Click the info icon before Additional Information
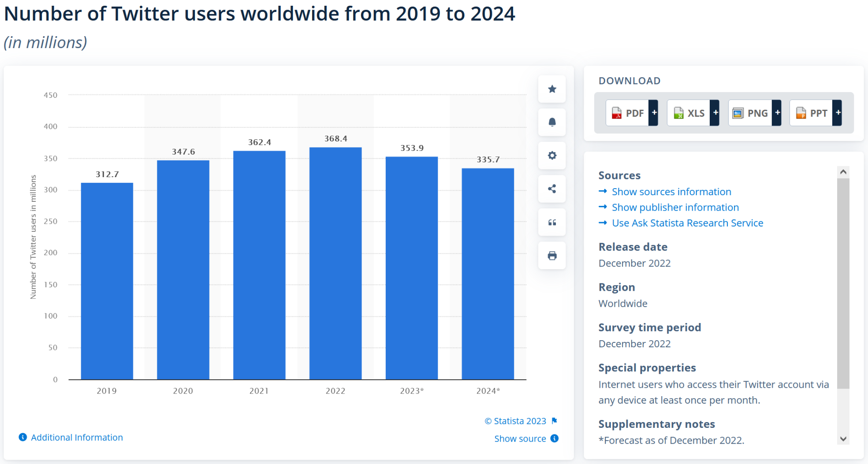This screenshot has width=868, height=464. click(x=23, y=437)
